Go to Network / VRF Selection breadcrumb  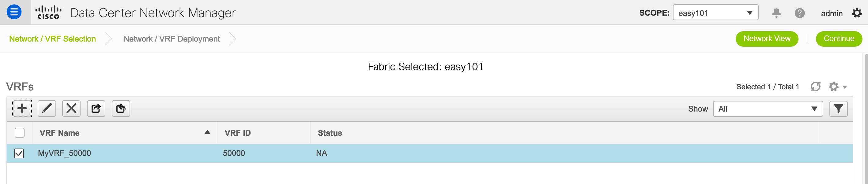52,38
